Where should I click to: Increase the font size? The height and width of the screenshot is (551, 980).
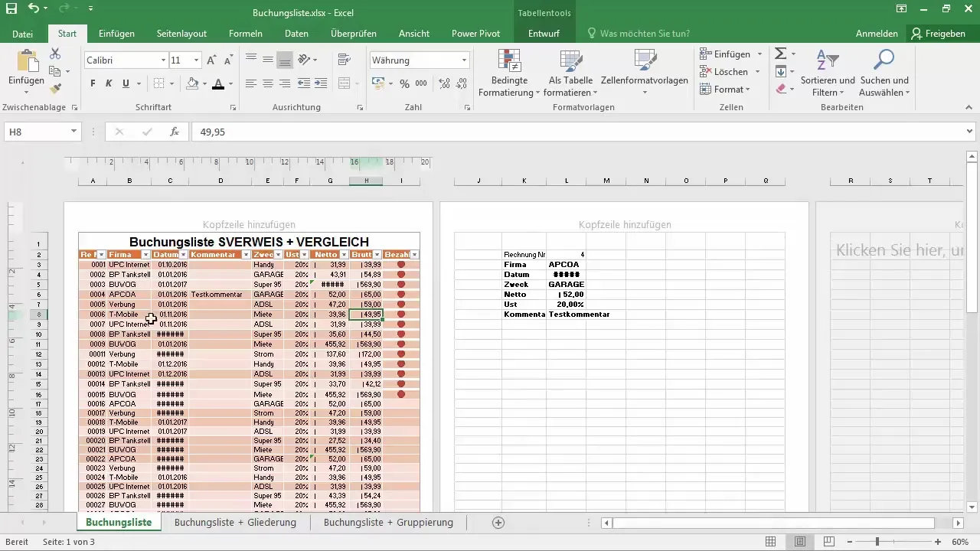(x=212, y=60)
